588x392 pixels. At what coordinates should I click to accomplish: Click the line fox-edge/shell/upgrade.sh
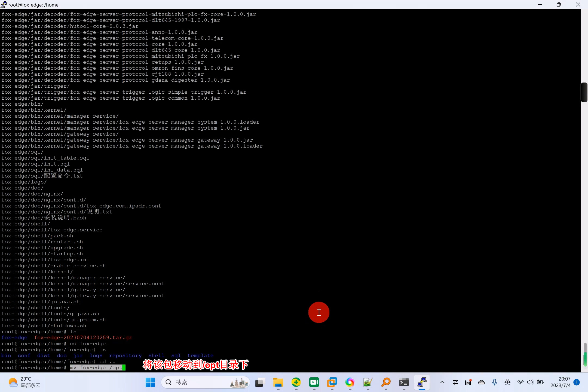(42, 248)
